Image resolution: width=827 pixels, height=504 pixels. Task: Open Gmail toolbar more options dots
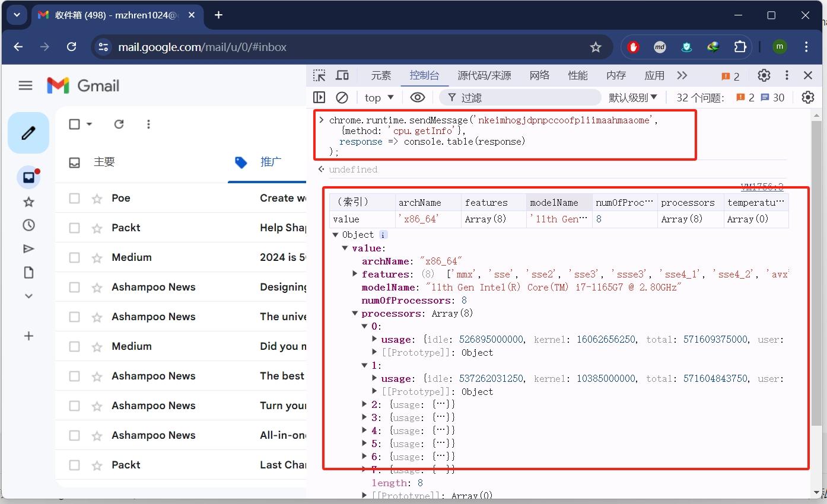(148, 124)
